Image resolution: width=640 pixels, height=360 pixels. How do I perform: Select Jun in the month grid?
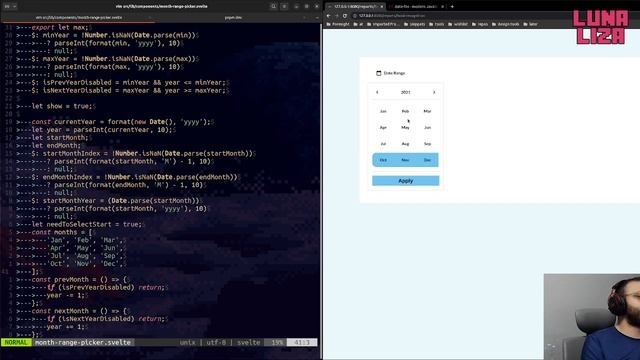[x=427, y=127]
